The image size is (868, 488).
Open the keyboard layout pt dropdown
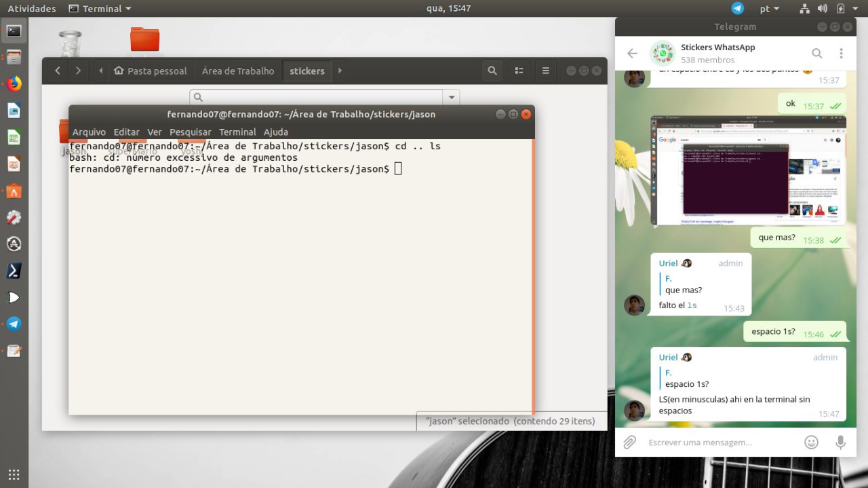(770, 8)
